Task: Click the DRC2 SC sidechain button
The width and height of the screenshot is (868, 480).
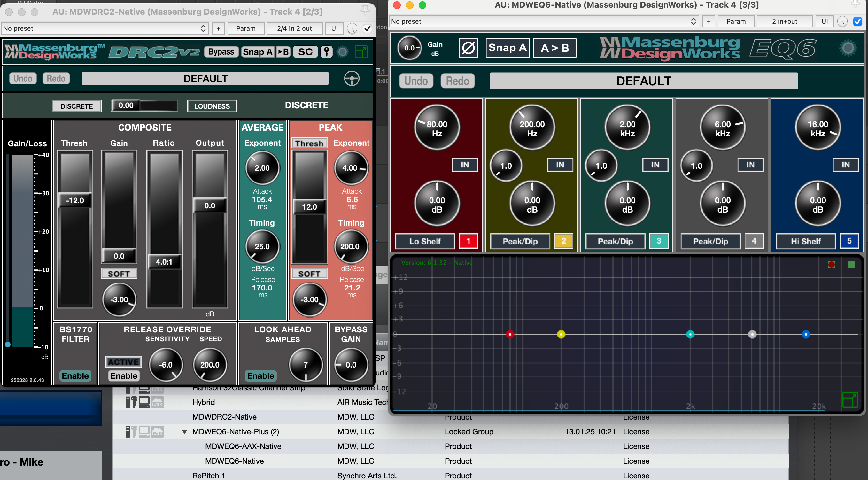Action: click(305, 52)
